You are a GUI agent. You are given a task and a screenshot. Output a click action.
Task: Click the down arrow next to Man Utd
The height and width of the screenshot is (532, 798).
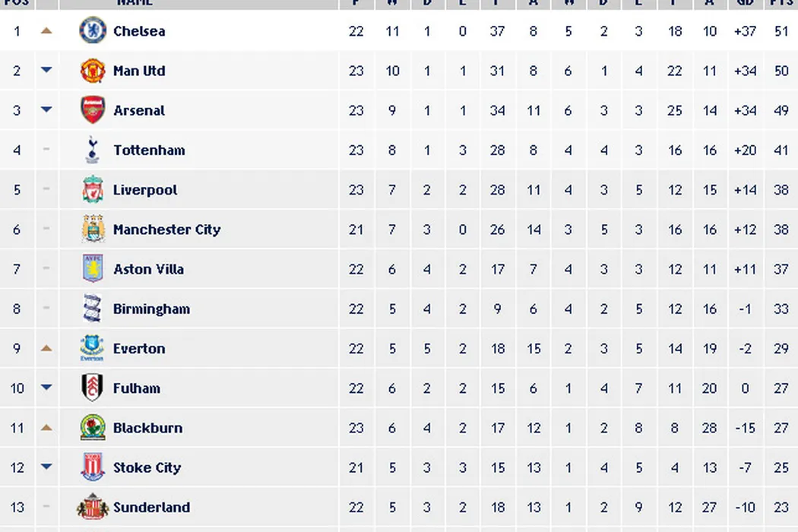tap(46, 71)
